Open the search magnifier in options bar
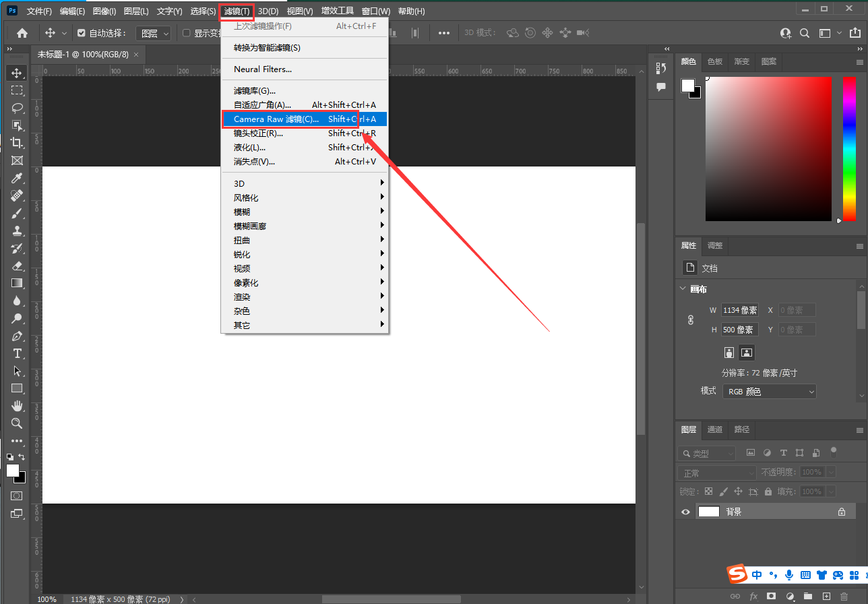The width and height of the screenshot is (868, 604). coord(805,33)
